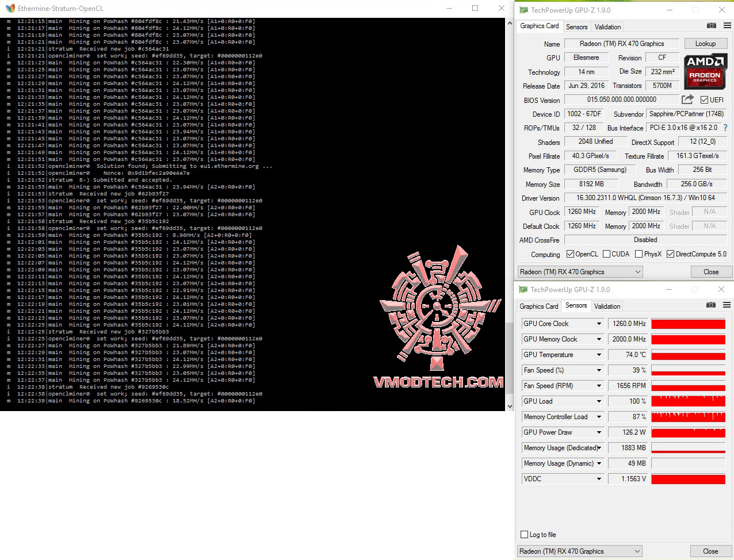Image resolution: width=734 pixels, height=560 pixels.
Task: Switch to Graphics Card tab in lower window
Action: coord(539,306)
